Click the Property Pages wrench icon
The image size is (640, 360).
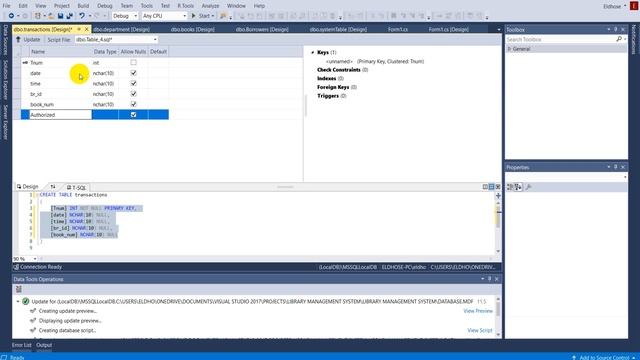click(528, 187)
